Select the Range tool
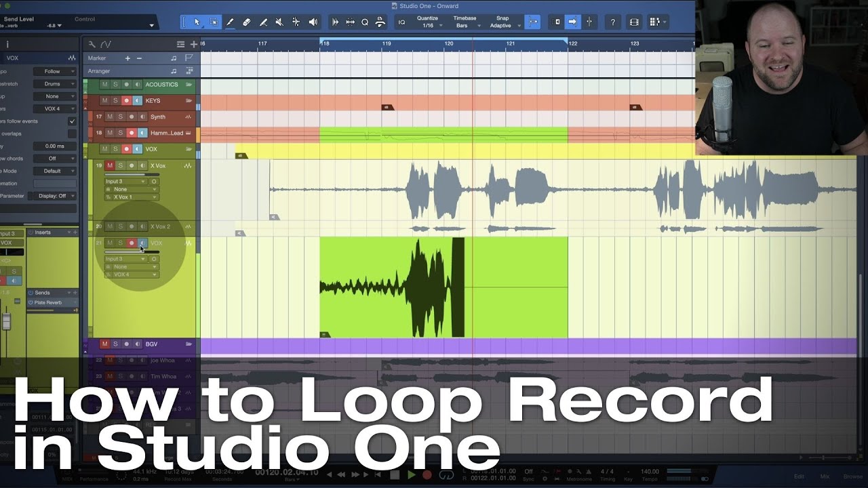The image size is (868, 488). (x=214, y=22)
